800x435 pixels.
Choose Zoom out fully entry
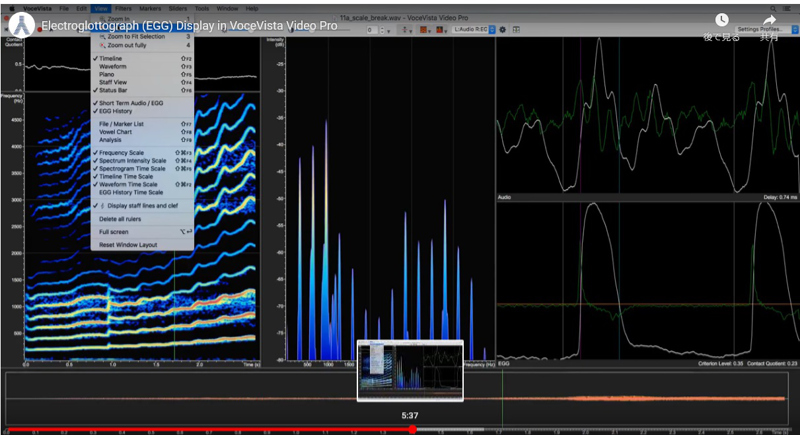tap(125, 46)
